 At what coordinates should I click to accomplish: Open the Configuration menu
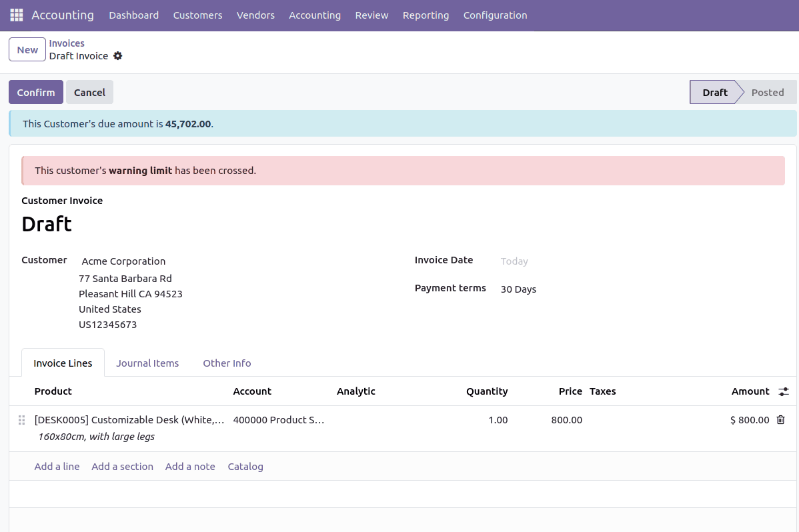click(x=496, y=15)
